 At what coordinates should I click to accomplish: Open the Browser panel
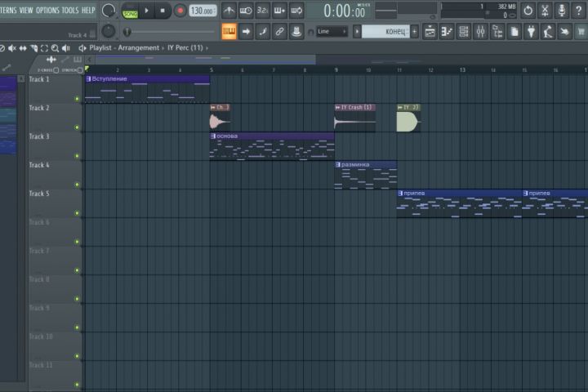497,32
